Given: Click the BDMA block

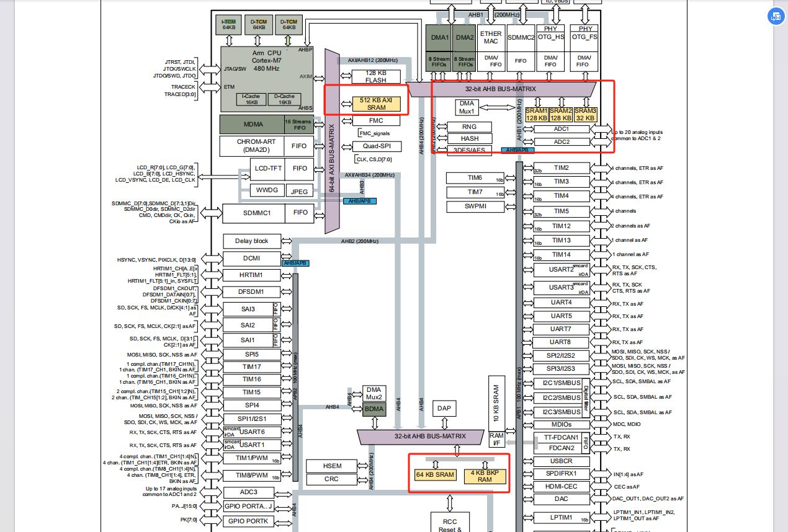Looking at the screenshot, I should pyautogui.click(x=374, y=410).
